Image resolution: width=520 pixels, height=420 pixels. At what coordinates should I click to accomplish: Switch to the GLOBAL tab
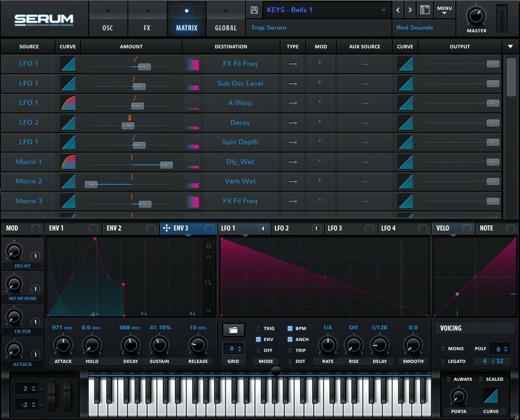point(226,20)
